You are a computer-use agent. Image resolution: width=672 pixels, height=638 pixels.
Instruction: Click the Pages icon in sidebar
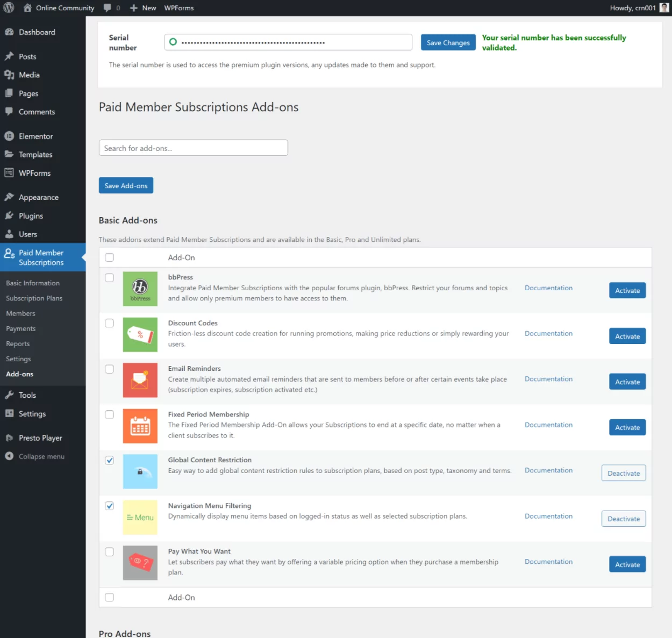(9, 93)
